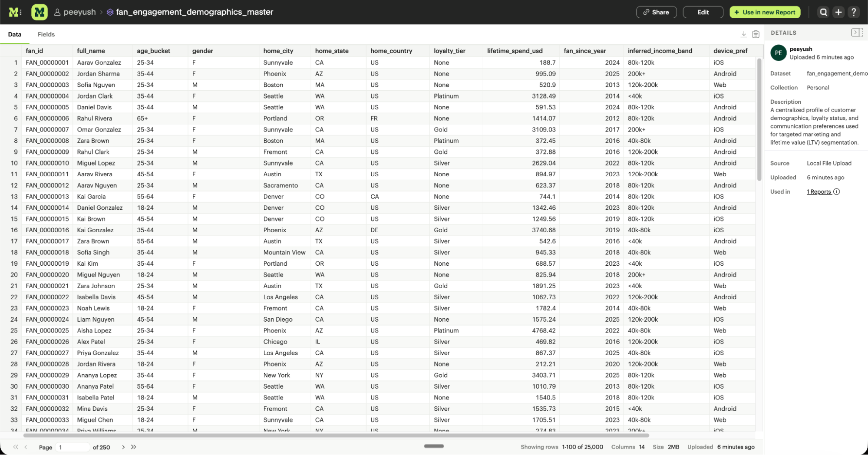Open the green workspace icon

(39, 12)
